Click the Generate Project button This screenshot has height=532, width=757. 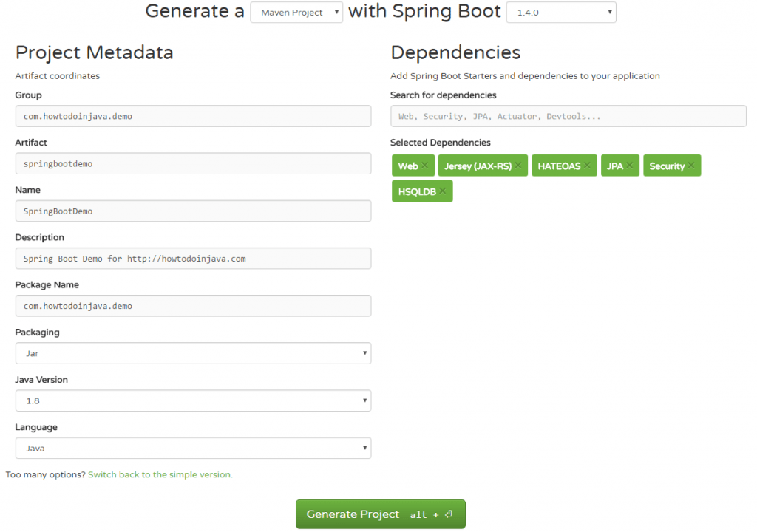coord(380,514)
